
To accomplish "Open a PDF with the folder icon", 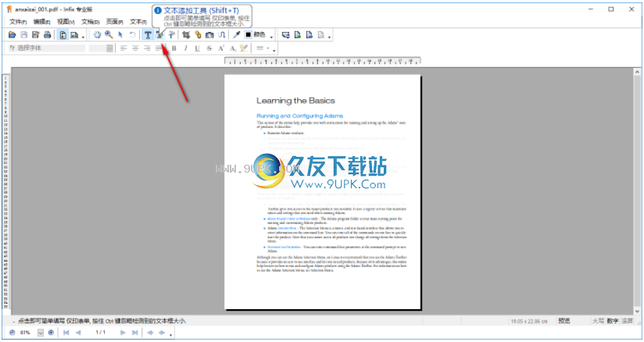I will [x=12, y=35].
